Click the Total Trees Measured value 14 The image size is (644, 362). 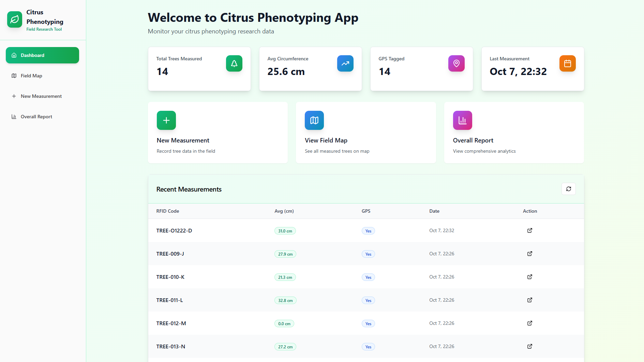click(162, 72)
